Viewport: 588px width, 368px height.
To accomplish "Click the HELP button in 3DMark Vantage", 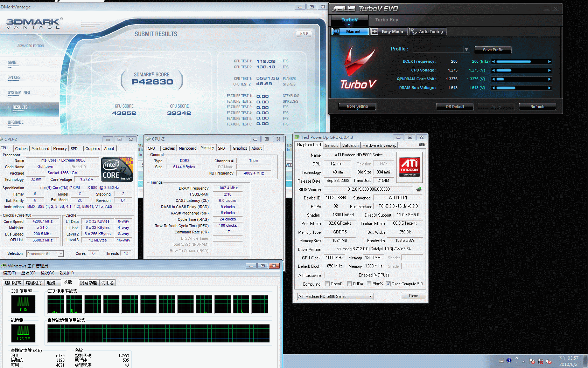I will (x=304, y=34).
